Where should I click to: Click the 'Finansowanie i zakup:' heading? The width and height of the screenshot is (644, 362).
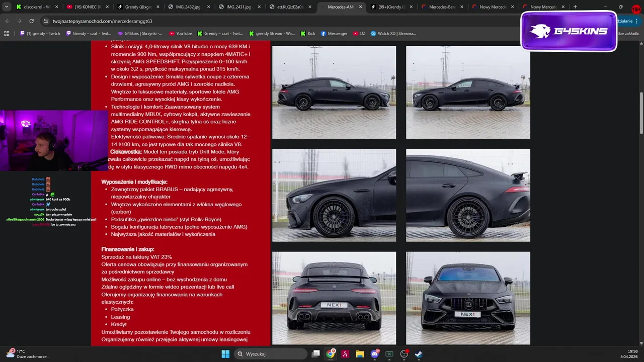click(x=128, y=249)
